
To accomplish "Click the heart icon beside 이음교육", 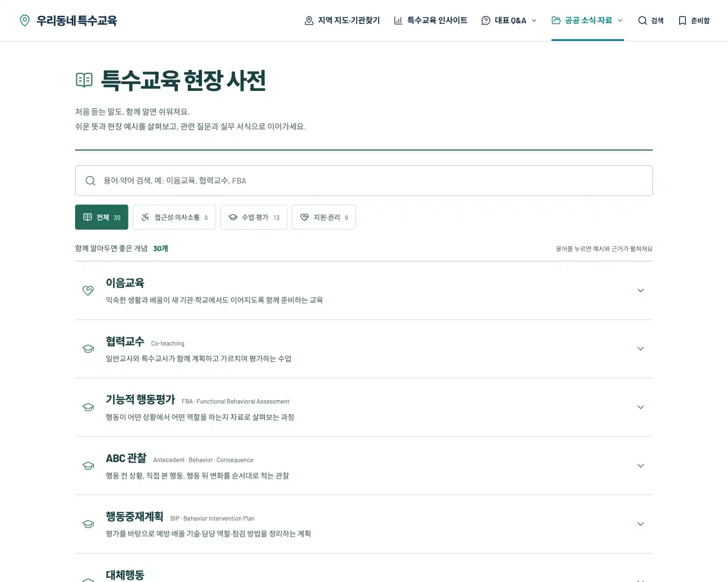I will (88, 290).
